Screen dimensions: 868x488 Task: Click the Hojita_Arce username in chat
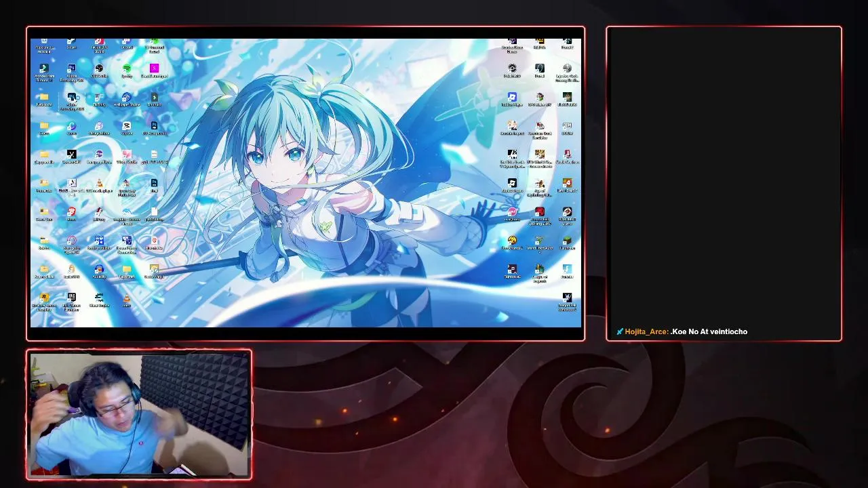646,331
